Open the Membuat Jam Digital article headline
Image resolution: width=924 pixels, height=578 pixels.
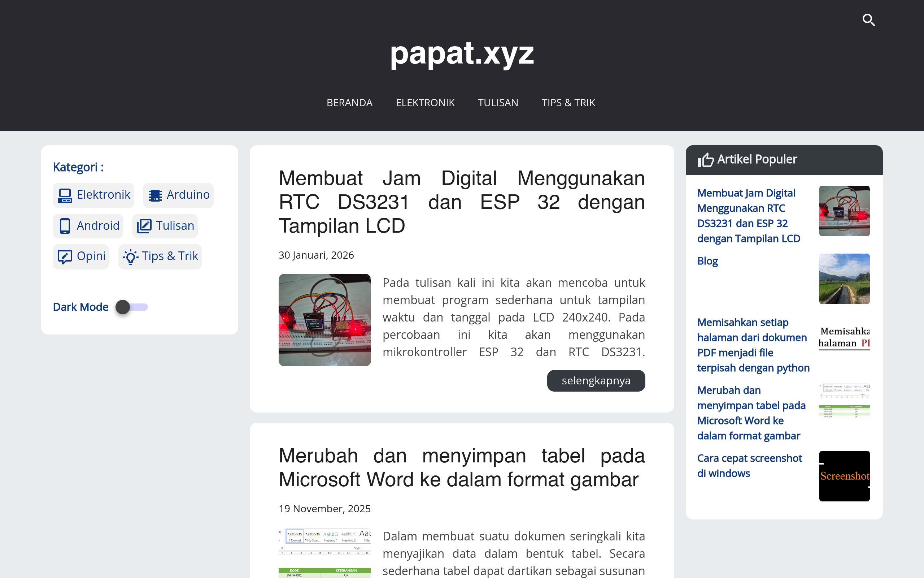tap(462, 202)
